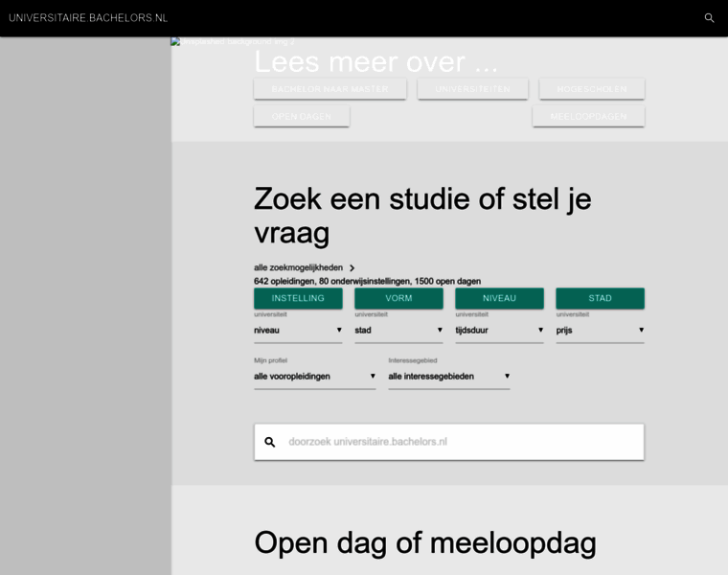Image resolution: width=728 pixels, height=575 pixels.
Task: Click heading 'Zoek een studie of stel je vraag'
Action: pyautogui.click(x=422, y=215)
